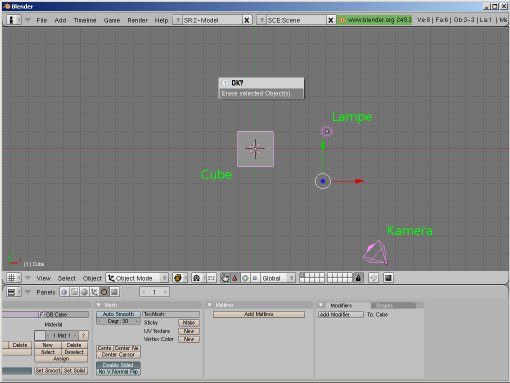Switch to the Shading panels icon
This screenshot has width=510, height=383.
pyautogui.click(x=84, y=292)
